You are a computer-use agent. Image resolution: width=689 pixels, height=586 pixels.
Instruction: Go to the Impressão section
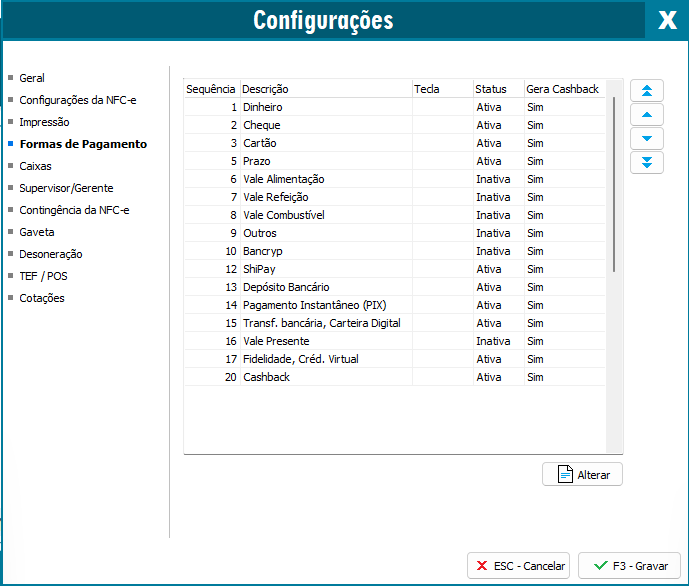(44, 122)
